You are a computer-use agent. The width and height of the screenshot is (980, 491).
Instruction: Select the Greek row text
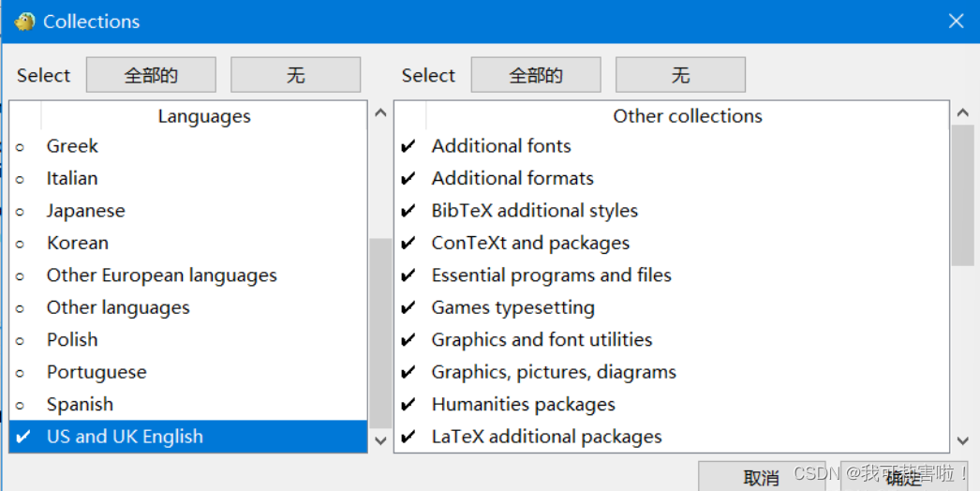point(72,146)
